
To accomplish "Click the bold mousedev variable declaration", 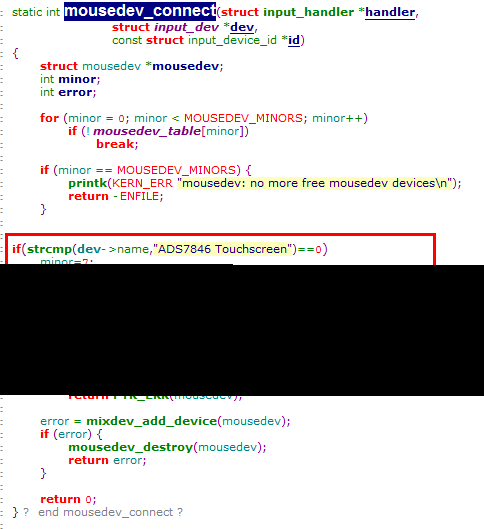I will (x=186, y=66).
